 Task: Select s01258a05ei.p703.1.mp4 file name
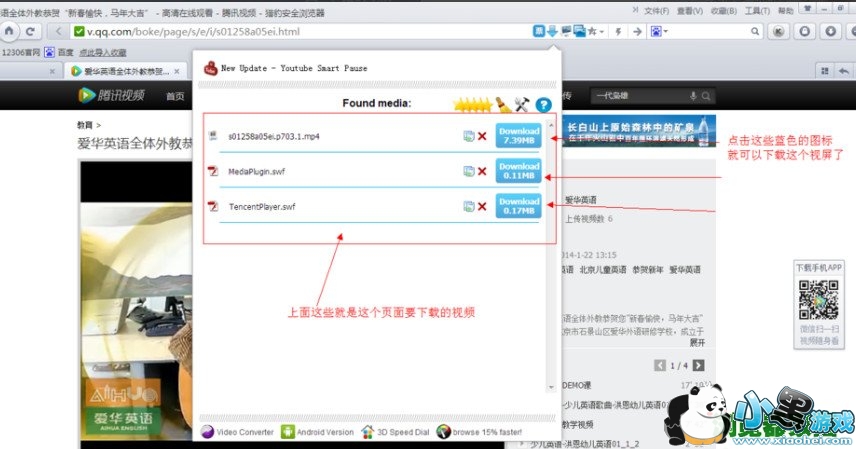[274, 137]
